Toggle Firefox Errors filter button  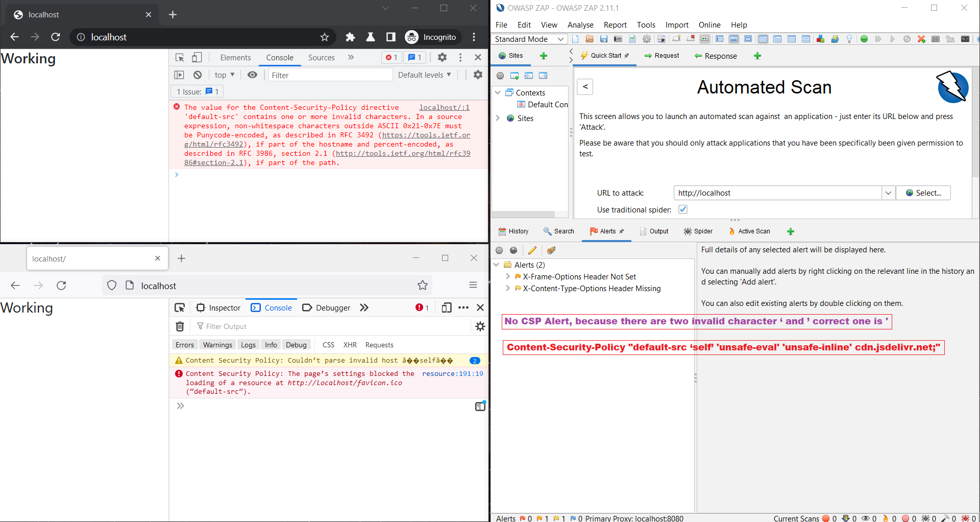(185, 345)
